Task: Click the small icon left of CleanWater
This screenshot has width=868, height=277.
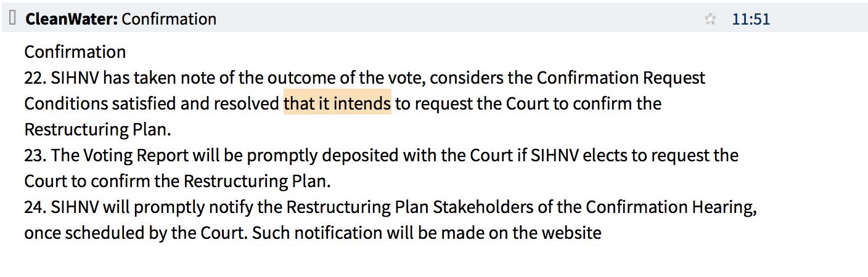Action: (x=12, y=18)
